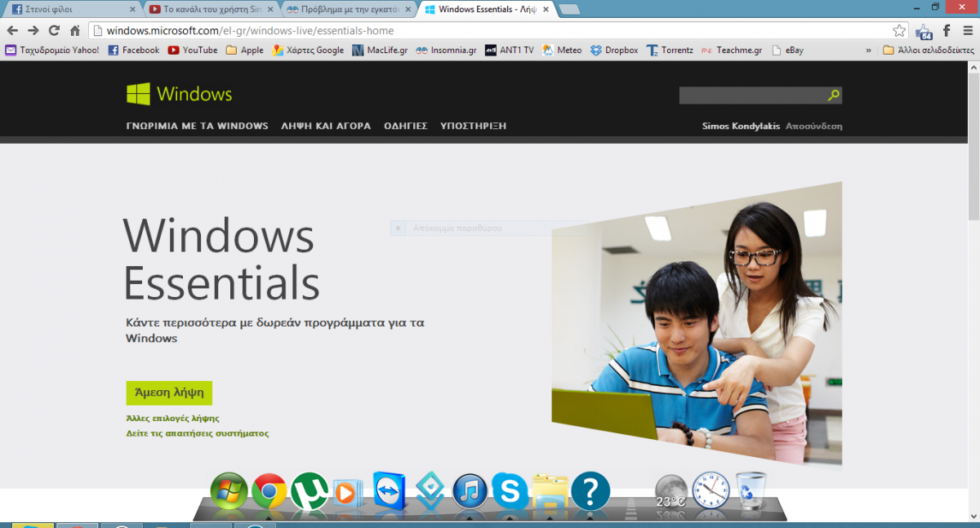The height and width of the screenshot is (528, 980).
Task: Expand the Apple bookmarks folder
Action: (x=245, y=50)
